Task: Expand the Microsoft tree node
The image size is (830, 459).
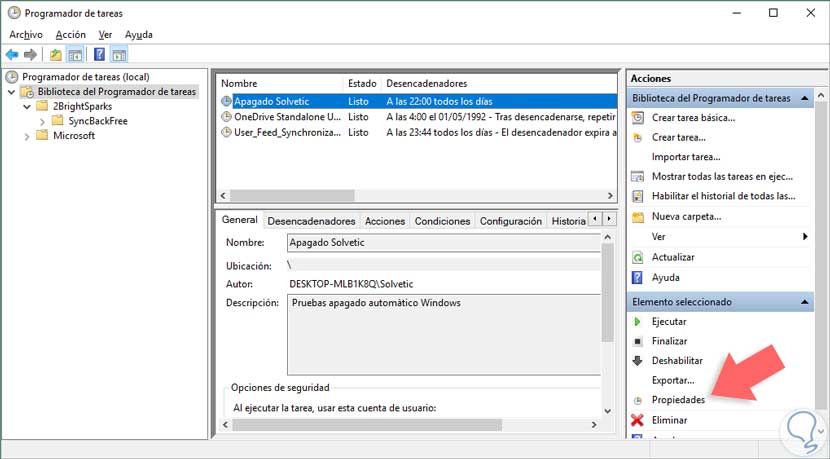Action: pyautogui.click(x=27, y=136)
